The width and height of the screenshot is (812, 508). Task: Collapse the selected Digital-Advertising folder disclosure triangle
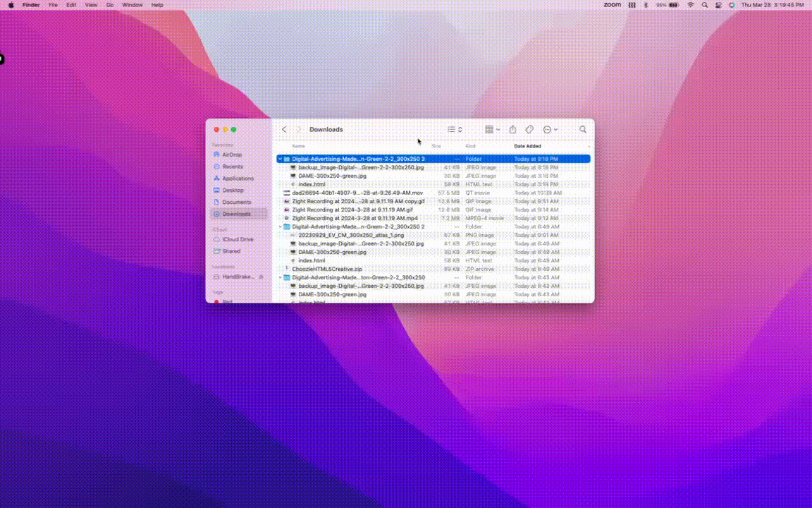pos(280,159)
